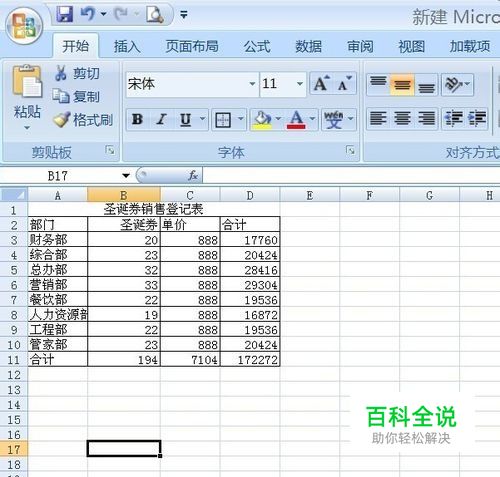Open the 加载项 tab
Screen dimensions: 500x477
coord(470,46)
